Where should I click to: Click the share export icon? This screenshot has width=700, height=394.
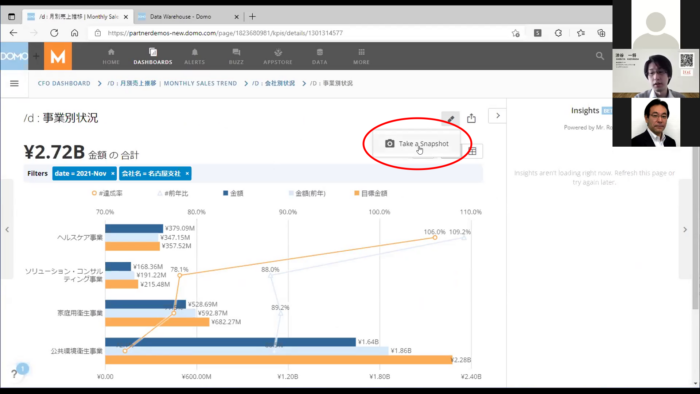coord(471,118)
